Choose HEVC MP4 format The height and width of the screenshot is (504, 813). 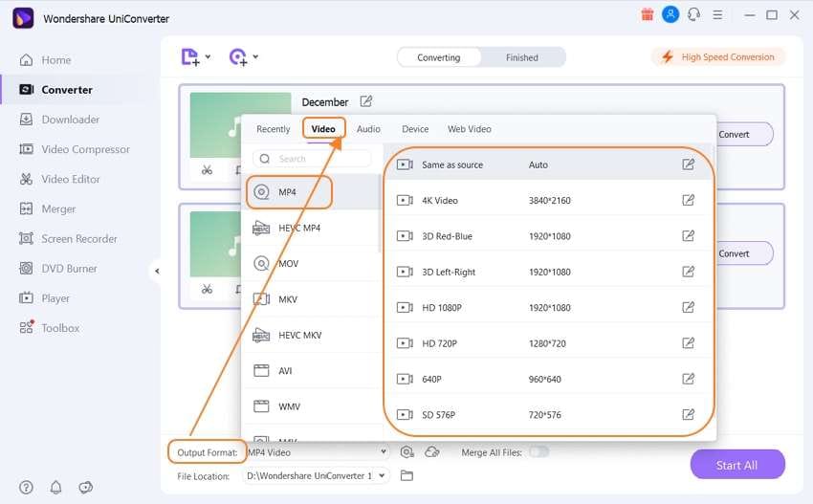tap(311, 229)
